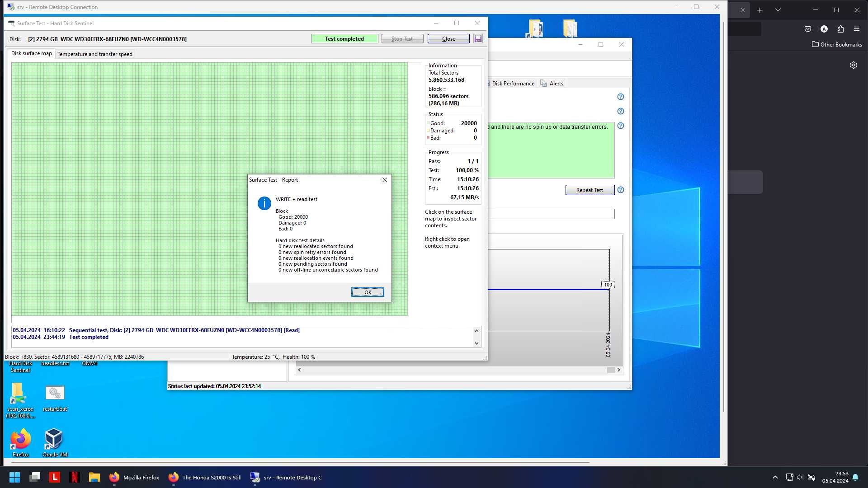Save the surface test report via floppy icon
The image size is (868, 488).
[478, 39]
